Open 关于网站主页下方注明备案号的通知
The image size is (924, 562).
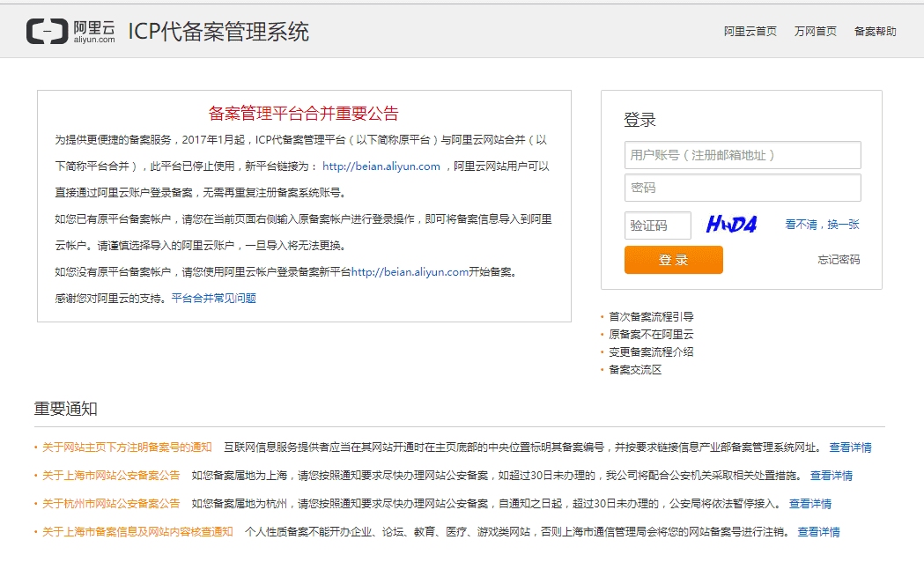[x=127, y=447]
